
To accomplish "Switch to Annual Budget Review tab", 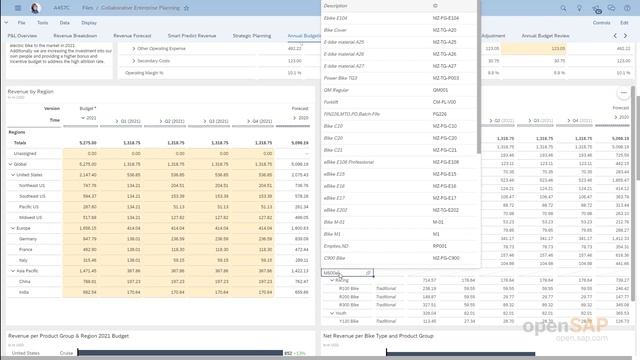I will 545,36.
